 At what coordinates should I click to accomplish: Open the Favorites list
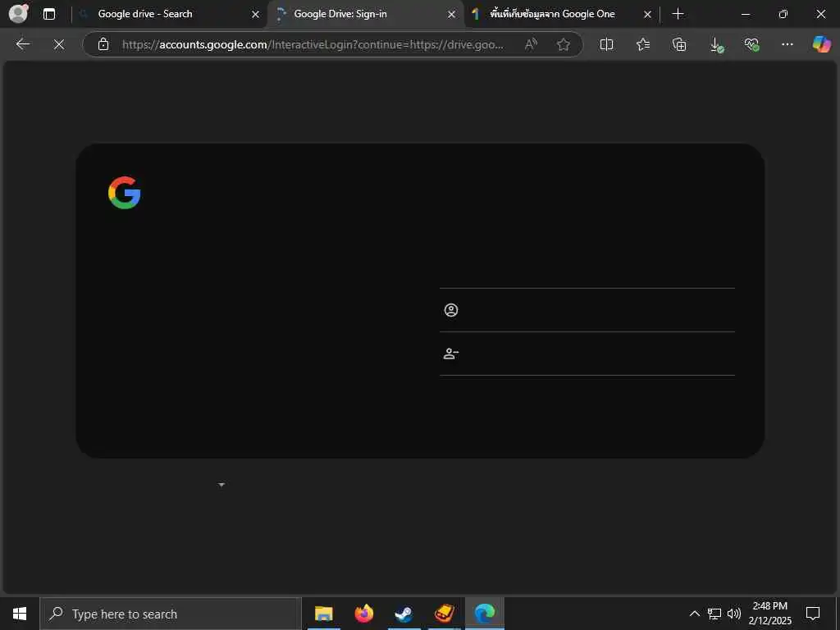[x=643, y=44]
